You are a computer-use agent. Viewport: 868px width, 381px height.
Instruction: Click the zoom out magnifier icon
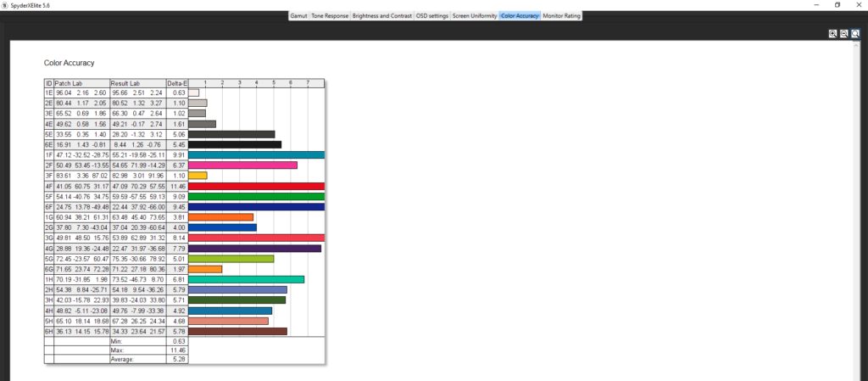coord(844,34)
